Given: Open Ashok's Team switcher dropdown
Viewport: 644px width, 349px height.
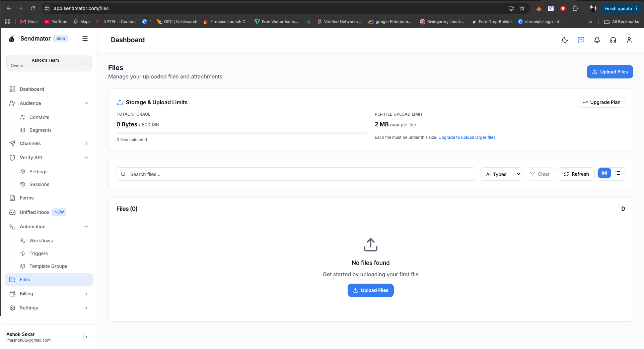Looking at the screenshot, I should point(49,63).
